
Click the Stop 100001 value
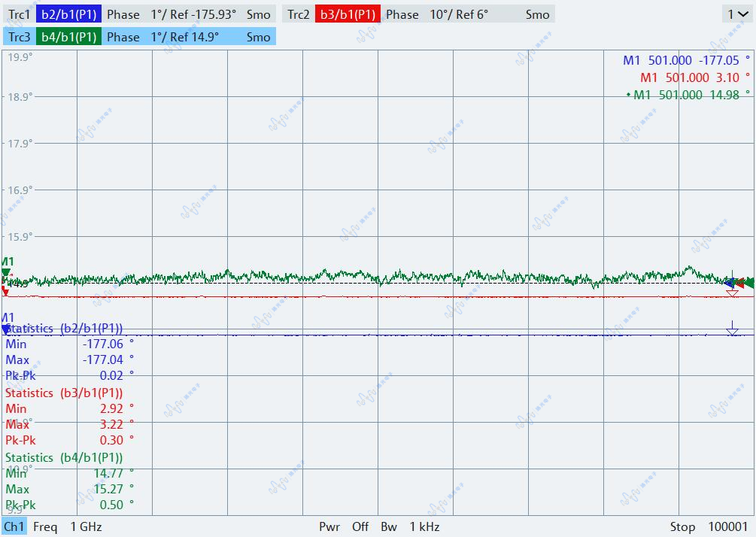(709, 526)
